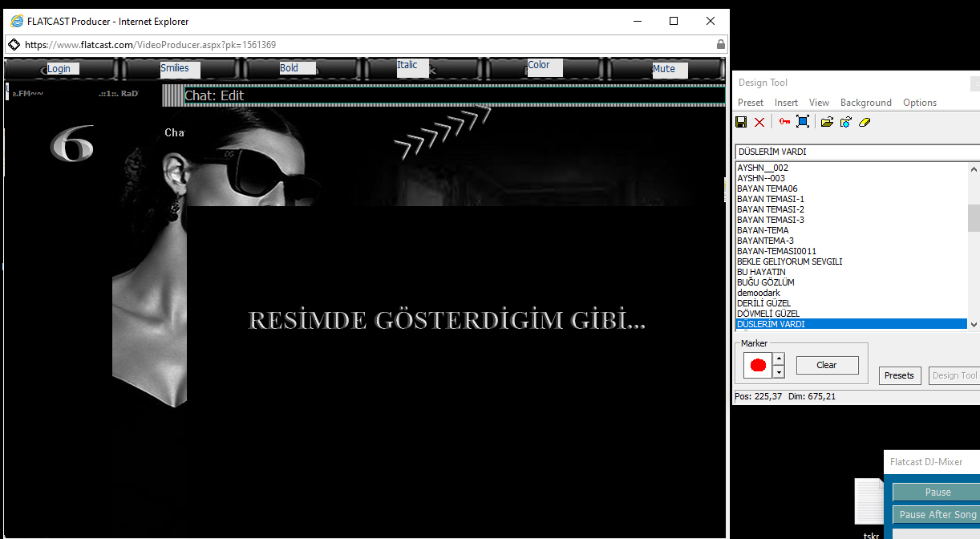This screenshot has height=539, width=980.
Task: Increase marker with up stepper arrow
Action: [779, 359]
